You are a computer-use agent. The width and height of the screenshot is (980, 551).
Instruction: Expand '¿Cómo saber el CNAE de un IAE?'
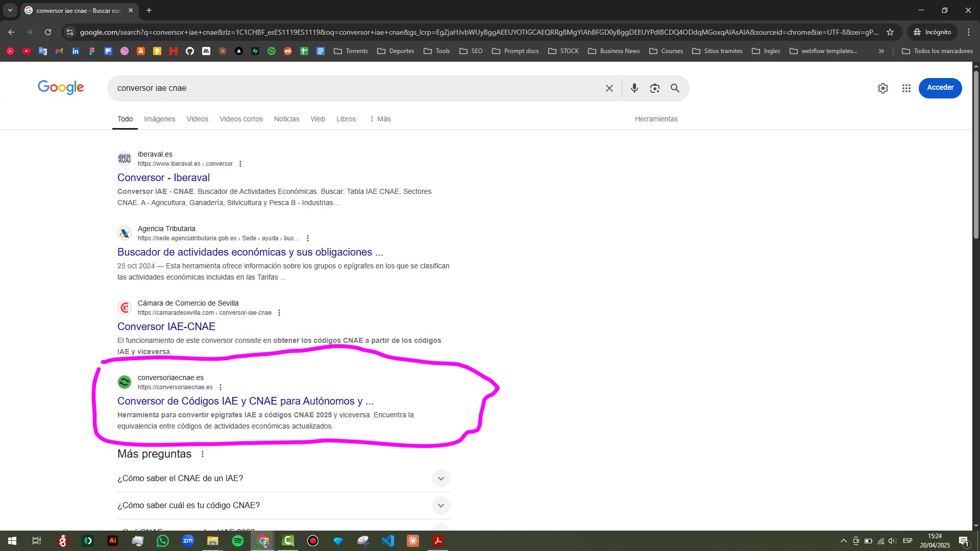pyautogui.click(x=440, y=479)
